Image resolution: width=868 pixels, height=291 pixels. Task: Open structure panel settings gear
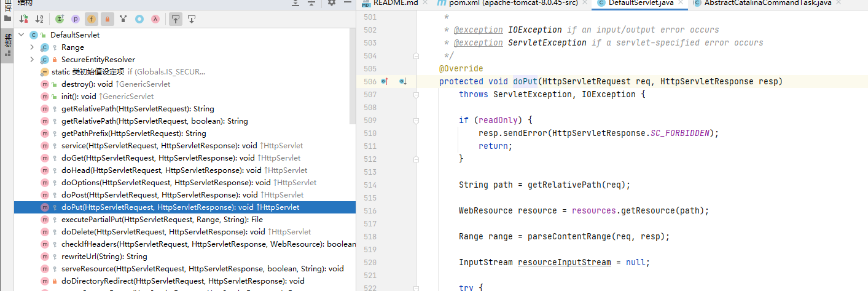[x=332, y=3]
